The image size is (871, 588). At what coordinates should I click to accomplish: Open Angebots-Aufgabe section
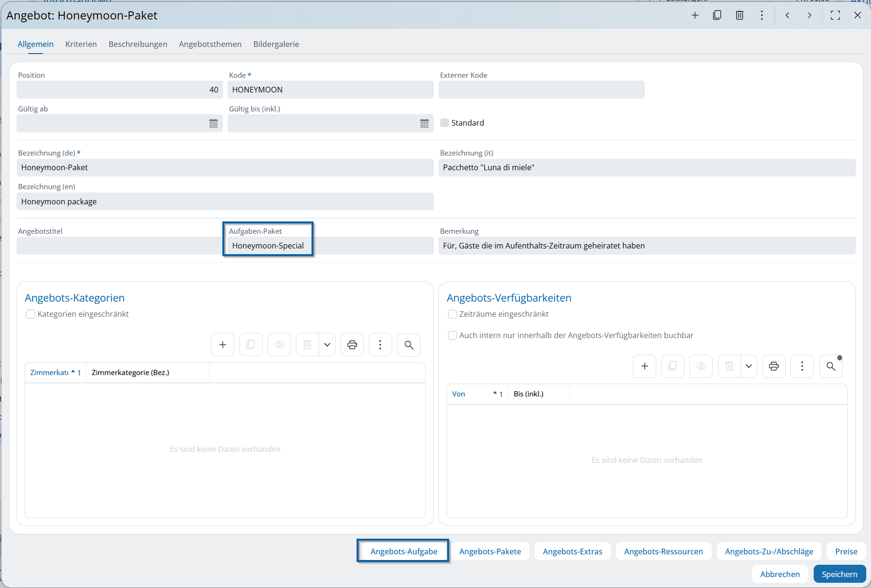point(403,551)
